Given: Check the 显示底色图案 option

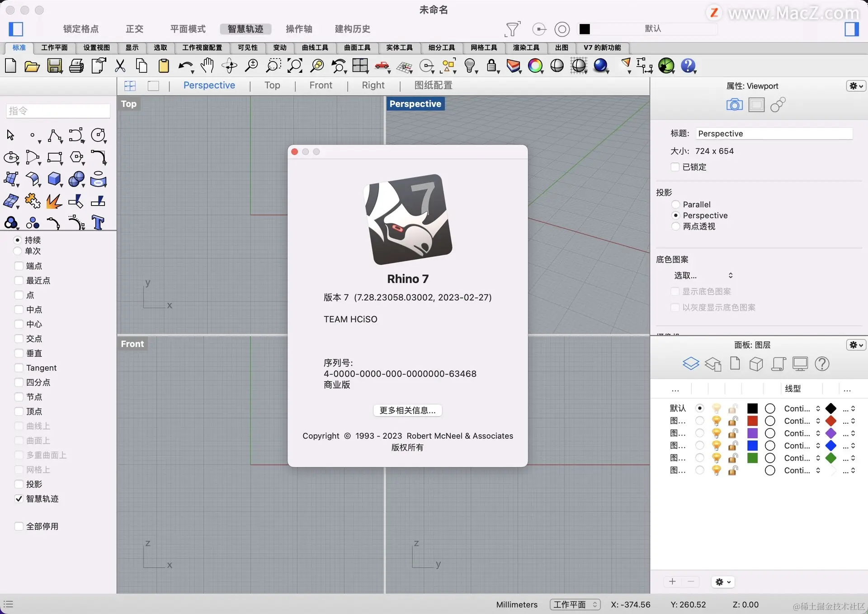Looking at the screenshot, I should point(675,291).
